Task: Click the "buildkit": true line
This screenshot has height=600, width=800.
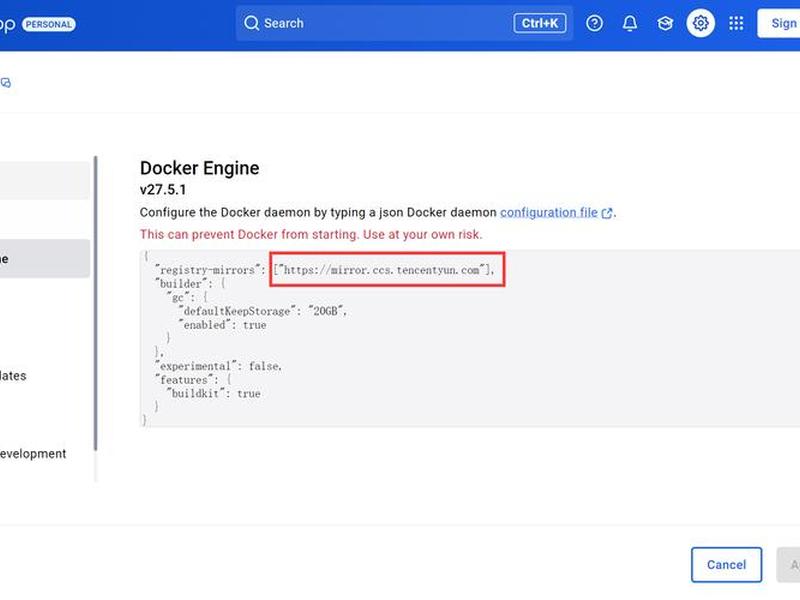Action: tap(213, 394)
